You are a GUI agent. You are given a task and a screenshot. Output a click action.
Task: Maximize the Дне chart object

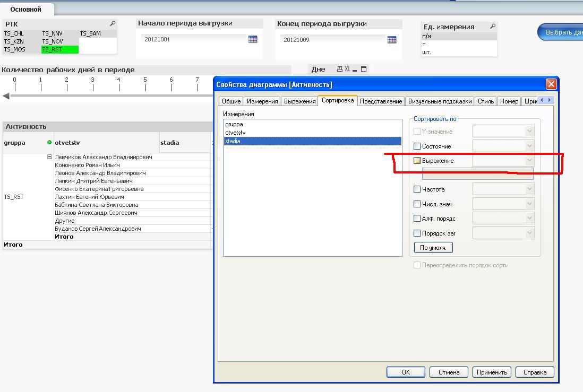tap(364, 69)
